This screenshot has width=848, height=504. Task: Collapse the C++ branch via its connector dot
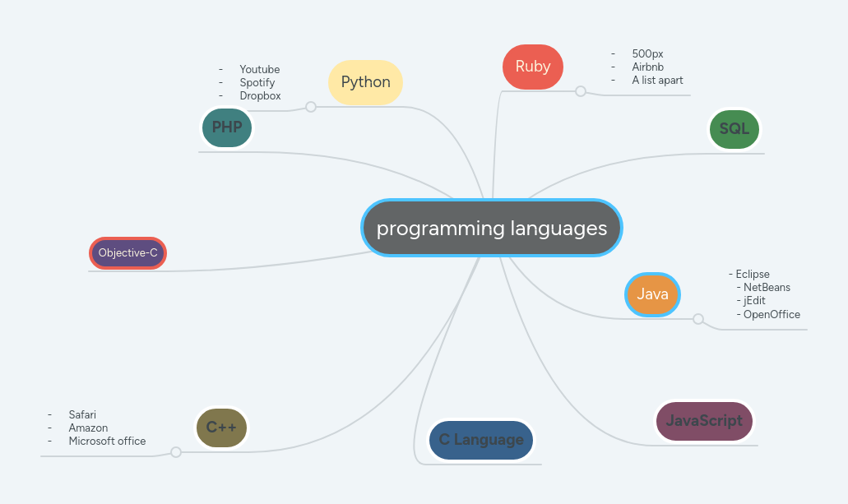[175, 451]
